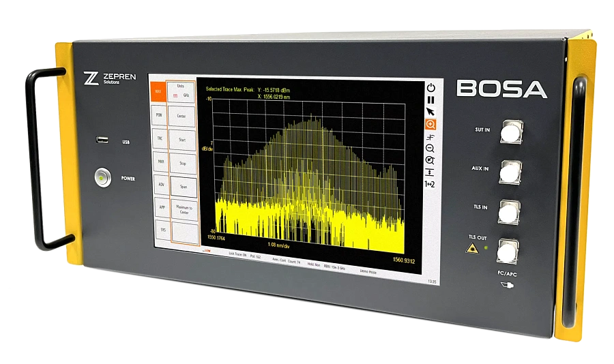
Task: Open the MKR tab
Action: tap(161, 162)
